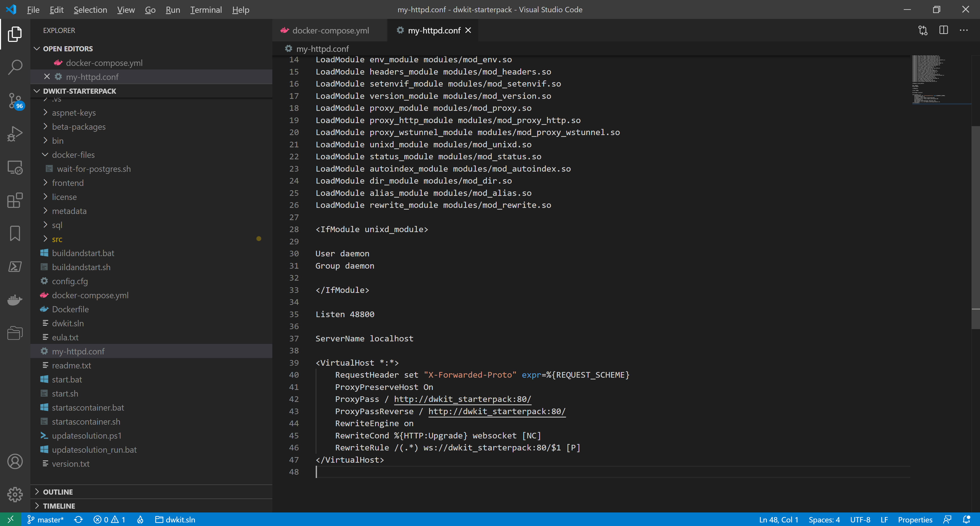This screenshot has width=980, height=526.
Task: Open the Run and Debug view
Action: tap(15, 134)
